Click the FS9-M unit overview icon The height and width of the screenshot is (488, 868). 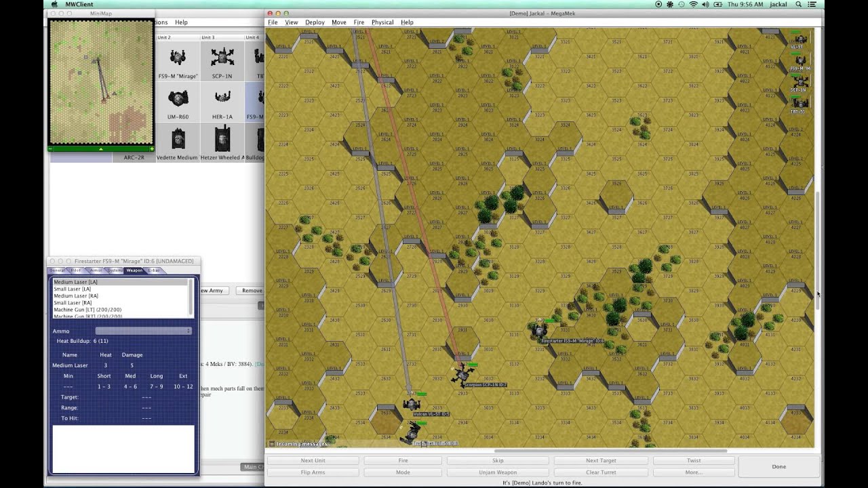tap(801, 61)
